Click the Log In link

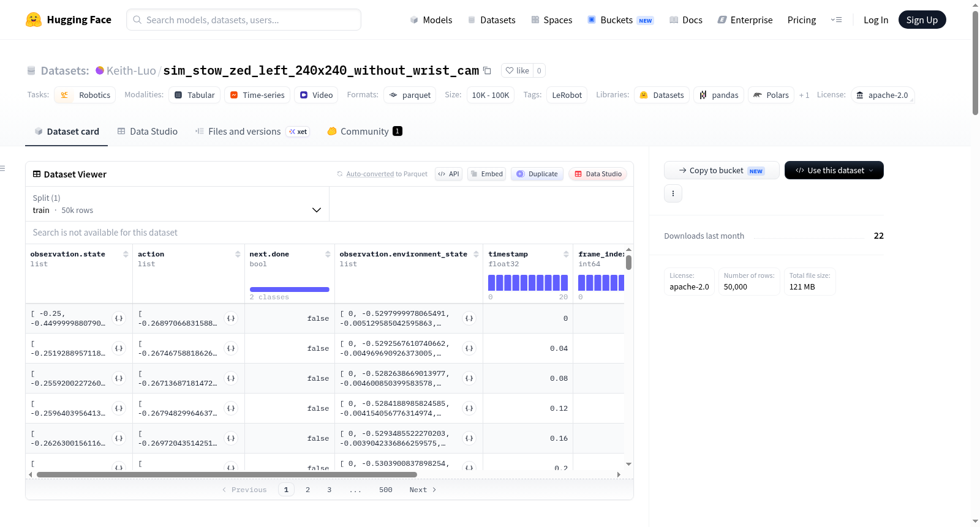876,20
